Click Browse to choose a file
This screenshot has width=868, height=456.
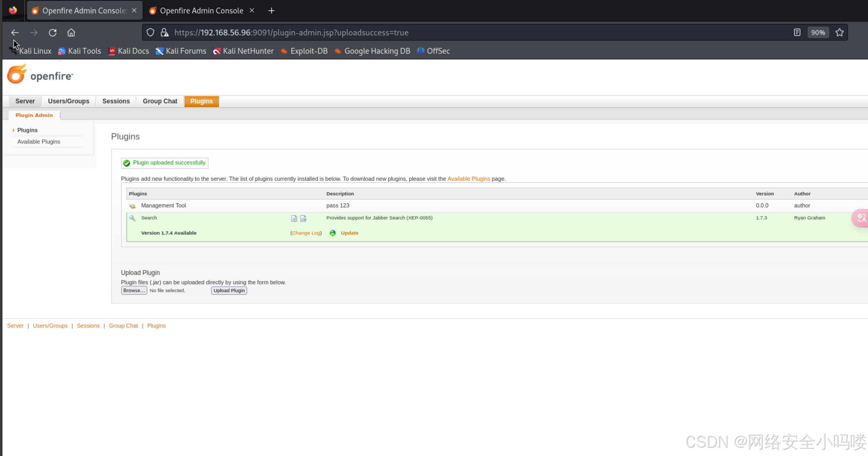[x=134, y=290]
